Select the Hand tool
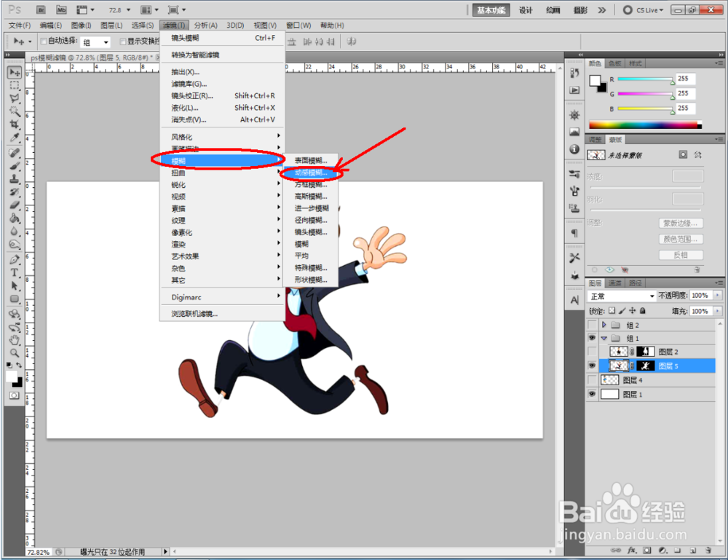Viewport: 728px width, 560px height. 15,340
